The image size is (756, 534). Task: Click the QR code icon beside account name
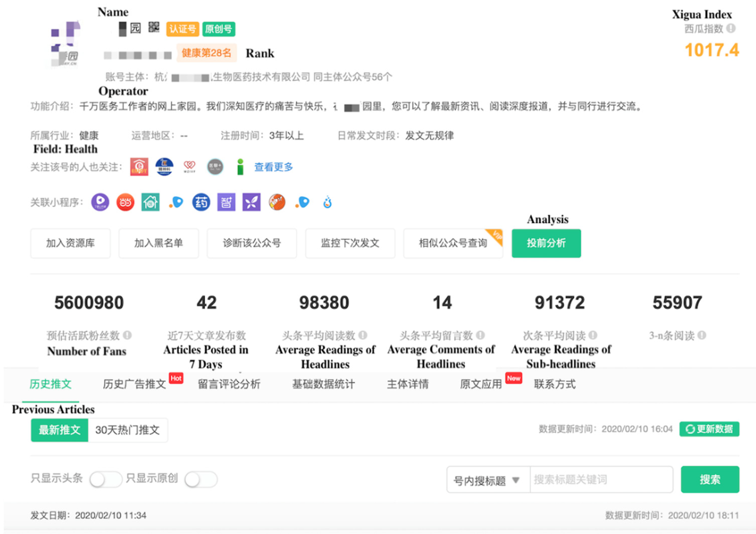(x=154, y=27)
